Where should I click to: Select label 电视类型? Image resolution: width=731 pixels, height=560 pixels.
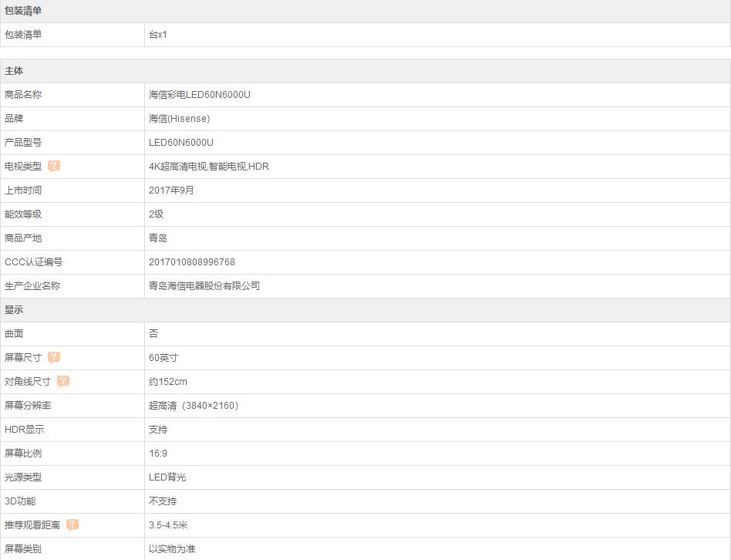(23, 167)
